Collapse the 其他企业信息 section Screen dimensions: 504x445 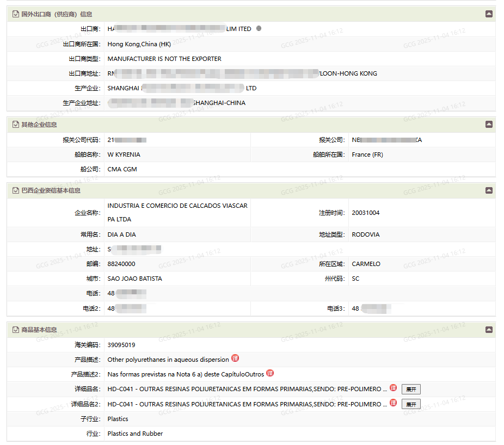tap(489, 125)
